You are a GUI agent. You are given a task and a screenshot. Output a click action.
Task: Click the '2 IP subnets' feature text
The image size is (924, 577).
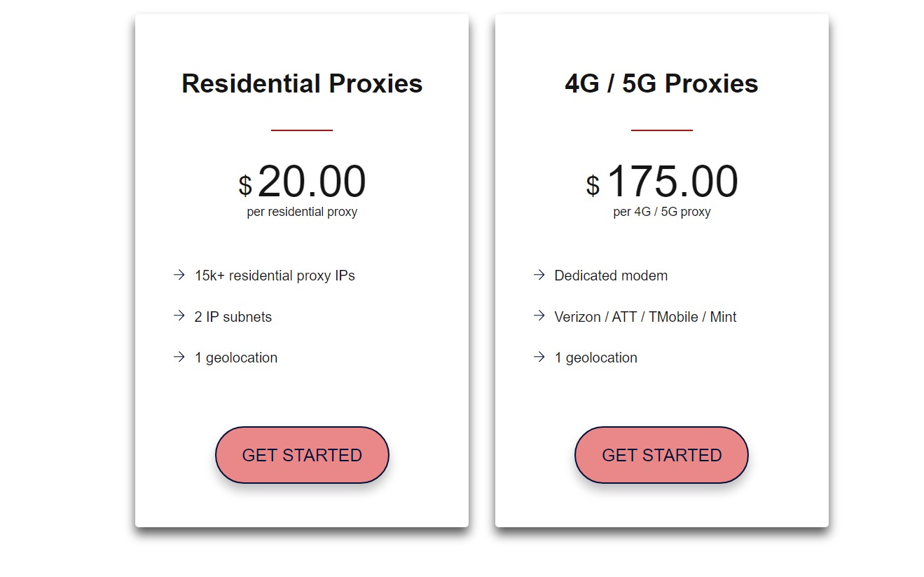pyautogui.click(x=233, y=317)
